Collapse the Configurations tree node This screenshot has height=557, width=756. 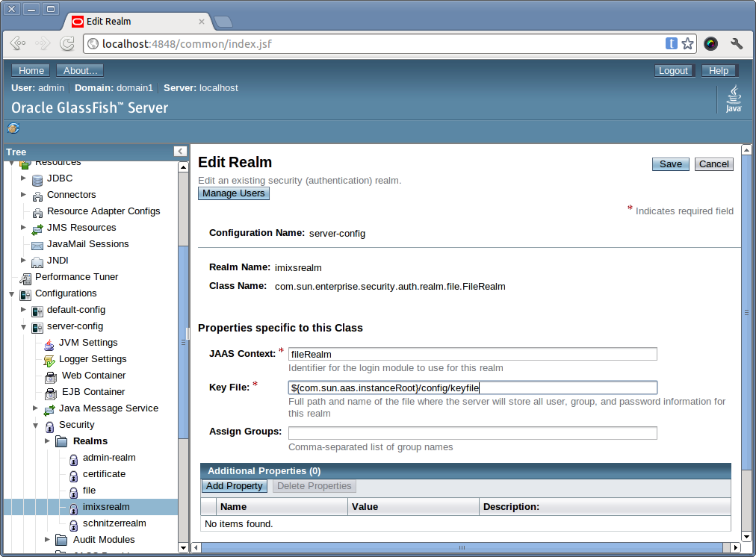click(11, 294)
